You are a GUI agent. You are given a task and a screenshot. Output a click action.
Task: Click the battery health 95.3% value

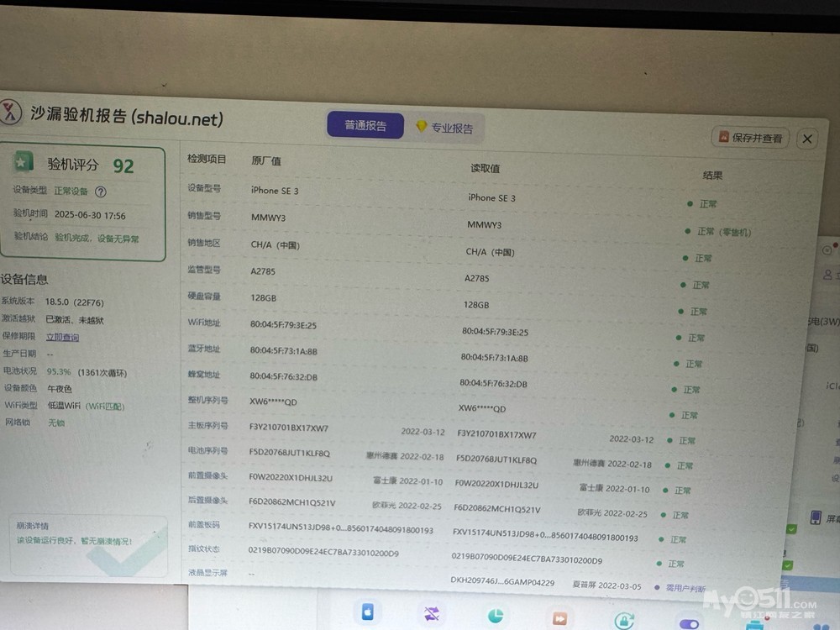[58, 371]
